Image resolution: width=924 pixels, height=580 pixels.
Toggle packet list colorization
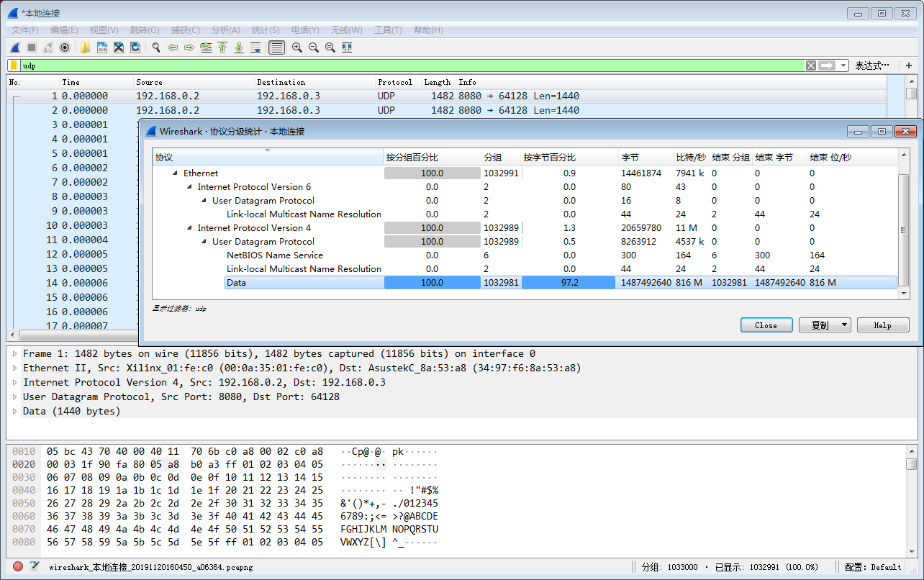point(276,47)
